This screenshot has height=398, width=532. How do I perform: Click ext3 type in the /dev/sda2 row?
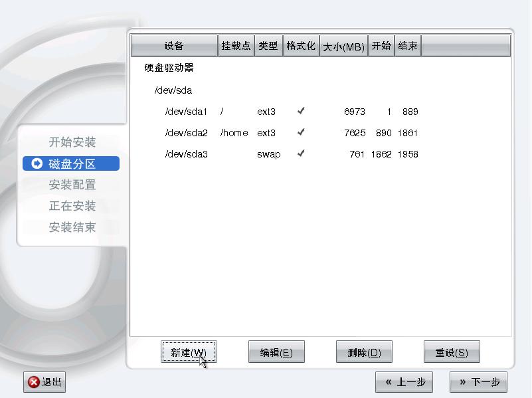pos(266,133)
